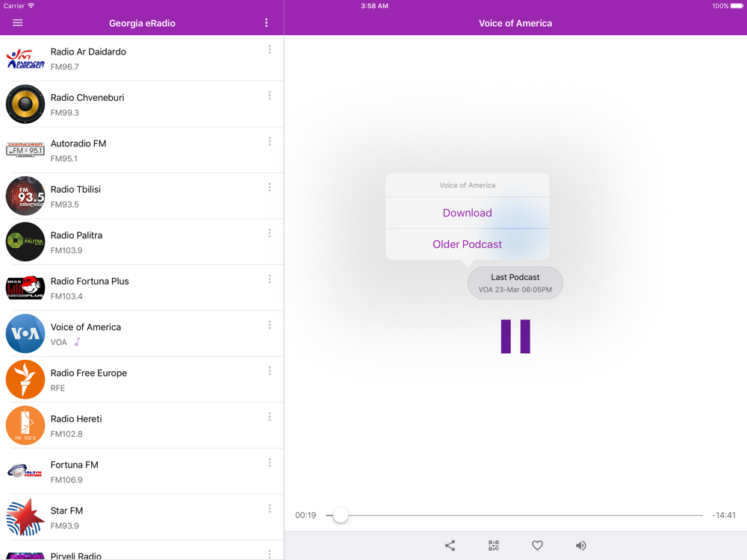Click the Last Podcast VOA 23-Mar button
The height and width of the screenshot is (560, 747).
click(x=515, y=283)
